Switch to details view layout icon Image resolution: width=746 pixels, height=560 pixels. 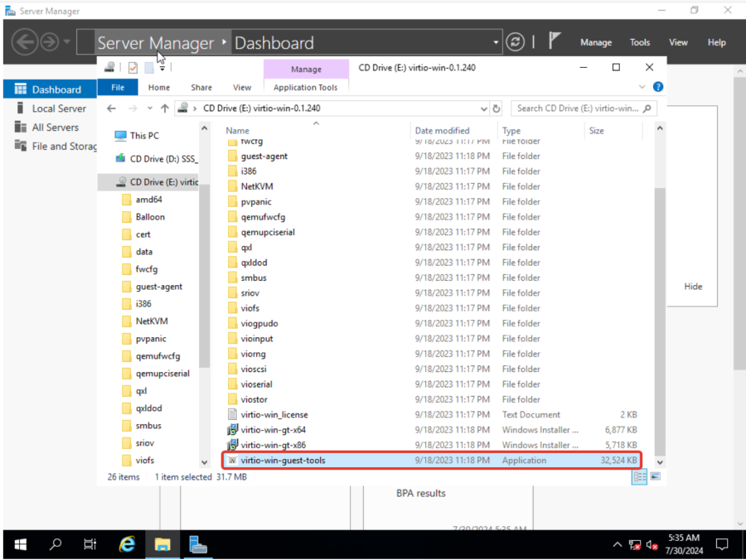point(639,477)
